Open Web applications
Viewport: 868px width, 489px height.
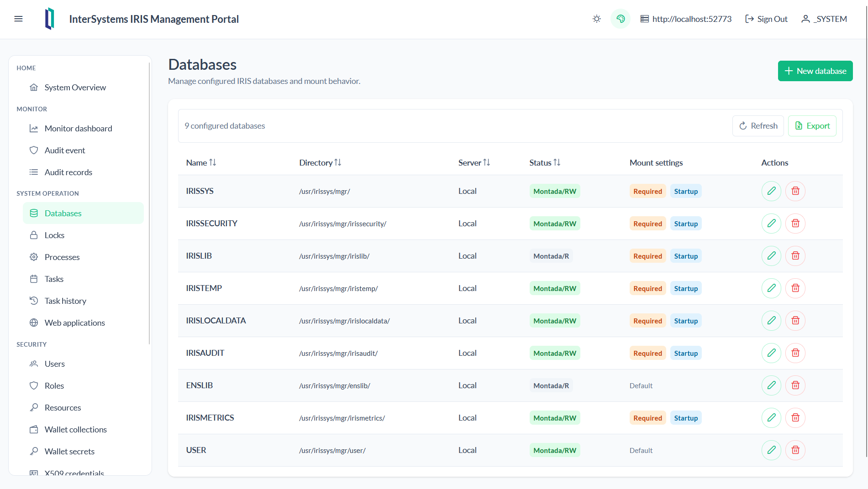(x=83, y=323)
